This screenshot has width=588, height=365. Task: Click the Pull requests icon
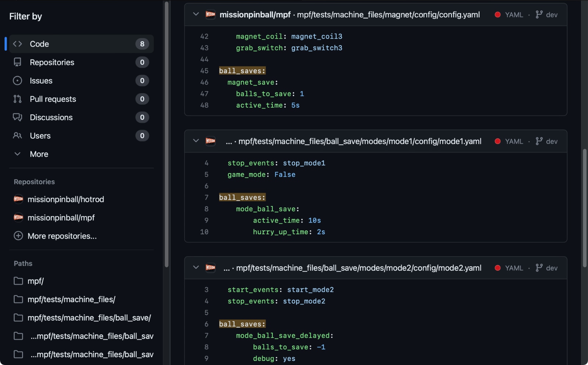[x=17, y=99]
